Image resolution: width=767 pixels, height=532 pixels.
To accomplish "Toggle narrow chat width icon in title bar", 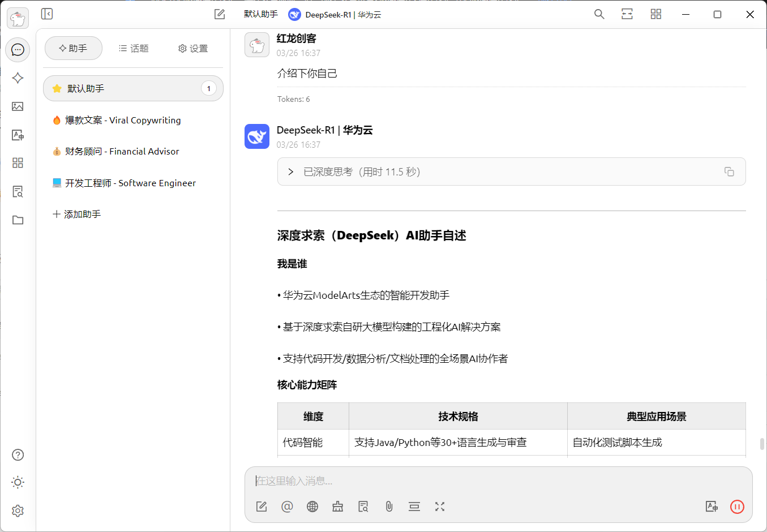I will point(627,14).
